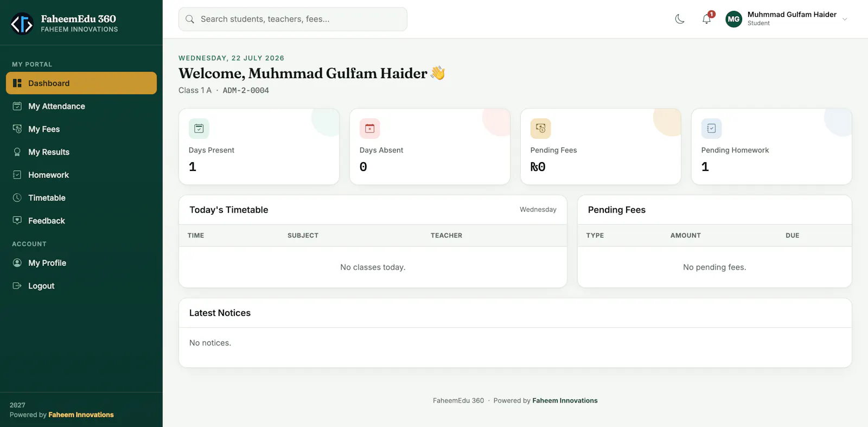
Task: Open the Feedback menu item
Action: coord(81,220)
